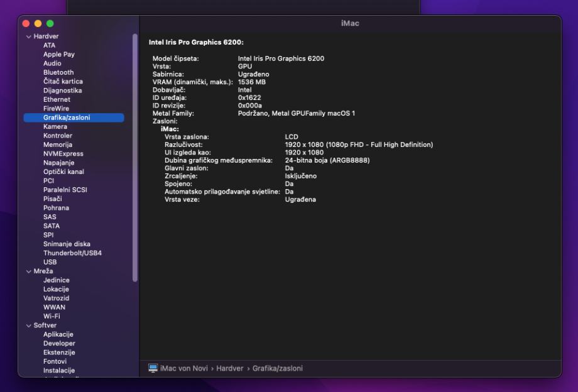The height and width of the screenshot is (392, 578).
Task: Open Jedinice under Mreža
Action: click(x=56, y=280)
